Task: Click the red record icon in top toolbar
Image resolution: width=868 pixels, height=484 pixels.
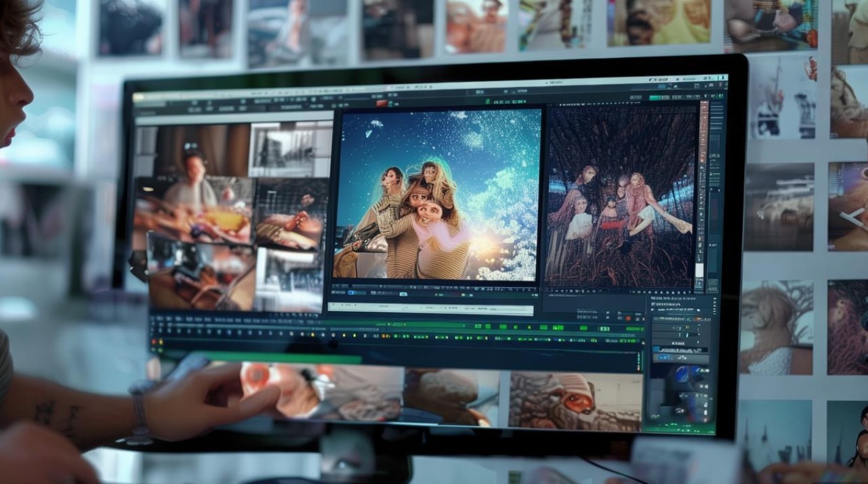Action: 382,103
